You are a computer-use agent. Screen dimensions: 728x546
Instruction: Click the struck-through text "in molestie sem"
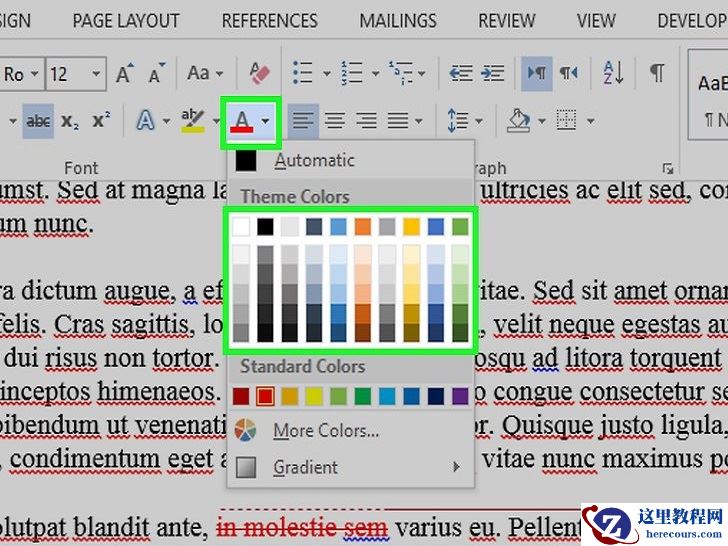coord(302,527)
